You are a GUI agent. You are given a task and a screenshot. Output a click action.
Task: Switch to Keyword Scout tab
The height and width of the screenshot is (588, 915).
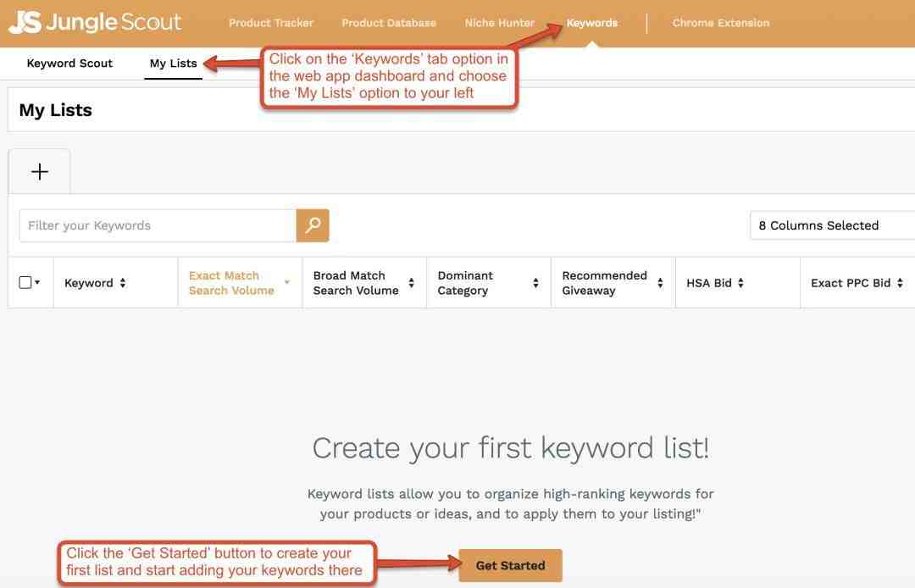tap(69, 64)
